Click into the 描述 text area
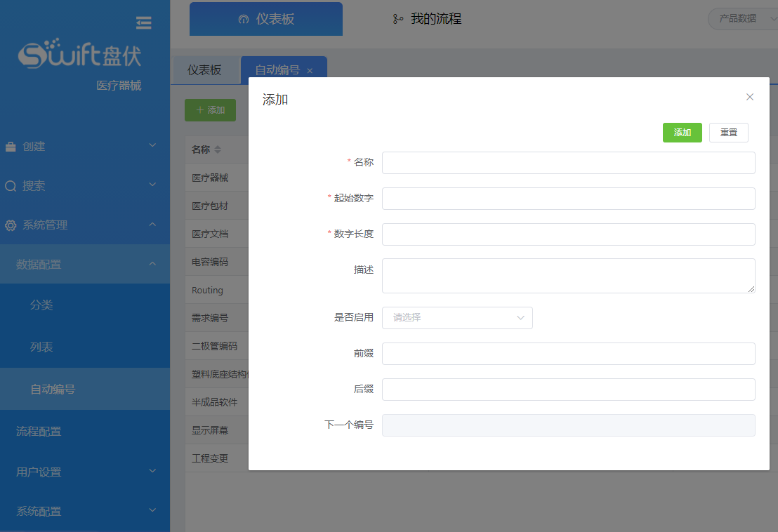This screenshot has height=532, width=778. [569, 276]
